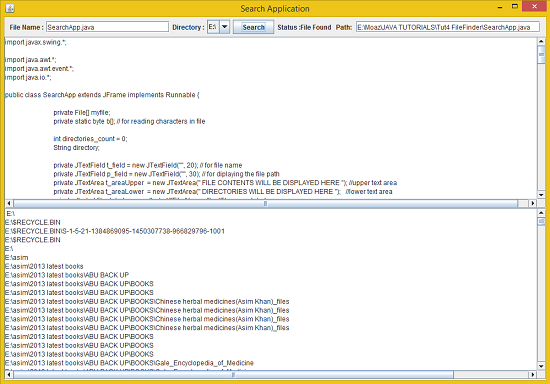Click upper vertical scrollbar thumb
Viewport: 550px width, 384px height.
pos(541,55)
